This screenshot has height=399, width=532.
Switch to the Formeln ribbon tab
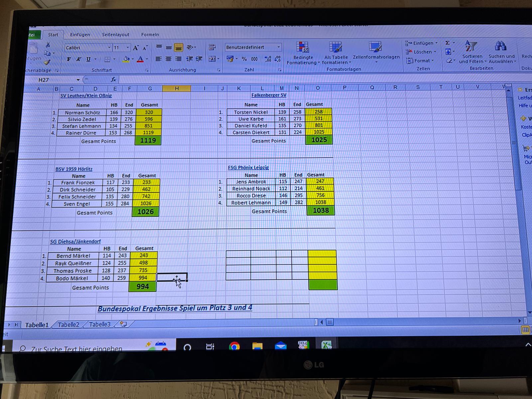coord(150,35)
